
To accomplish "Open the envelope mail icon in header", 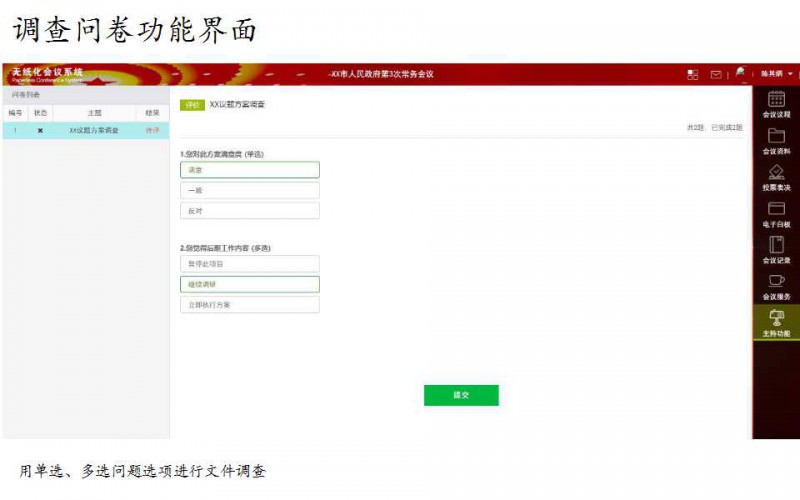I will [x=716, y=74].
